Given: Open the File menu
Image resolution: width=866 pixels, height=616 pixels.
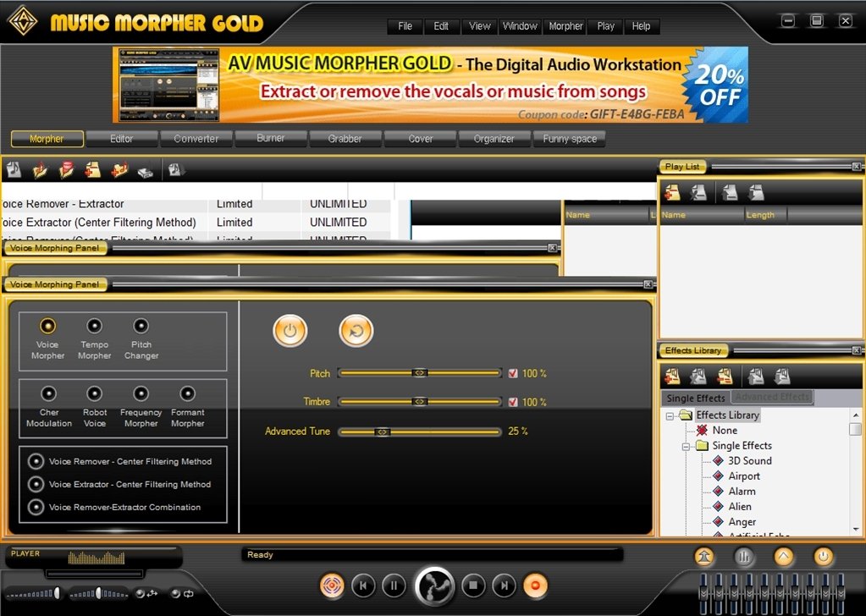Looking at the screenshot, I should click(405, 26).
